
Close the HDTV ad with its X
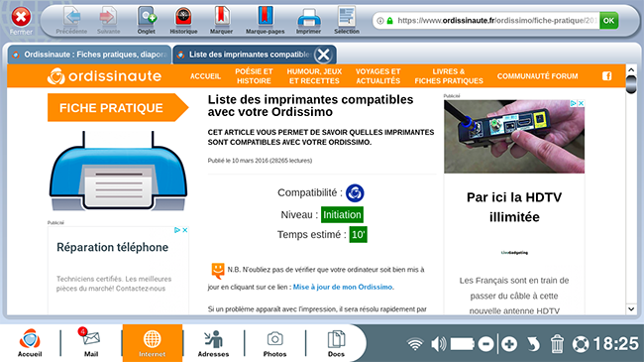[x=582, y=103]
